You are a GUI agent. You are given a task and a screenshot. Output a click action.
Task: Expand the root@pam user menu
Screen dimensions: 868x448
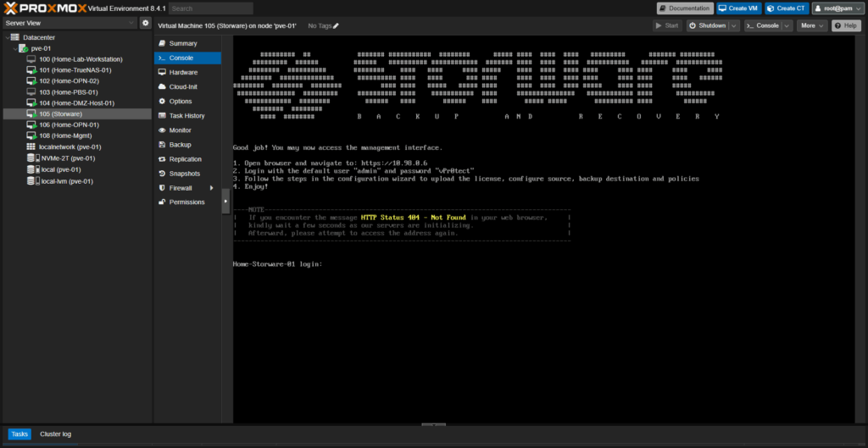[x=837, y=8]
